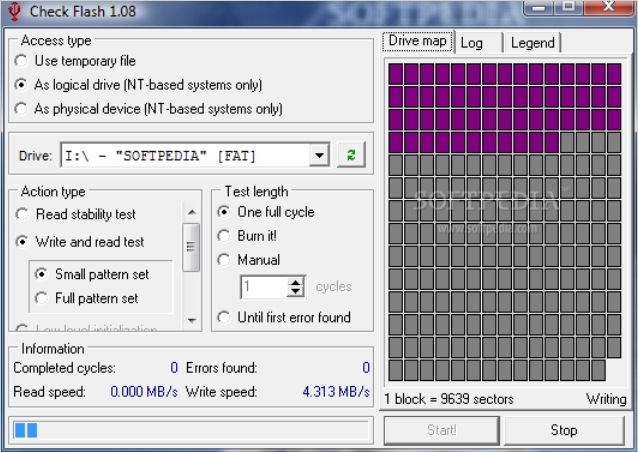This screenshot has height=452, width=638.
Task: Decrease cycles with the down spinner arrow
Action: (x=296, y=292)
